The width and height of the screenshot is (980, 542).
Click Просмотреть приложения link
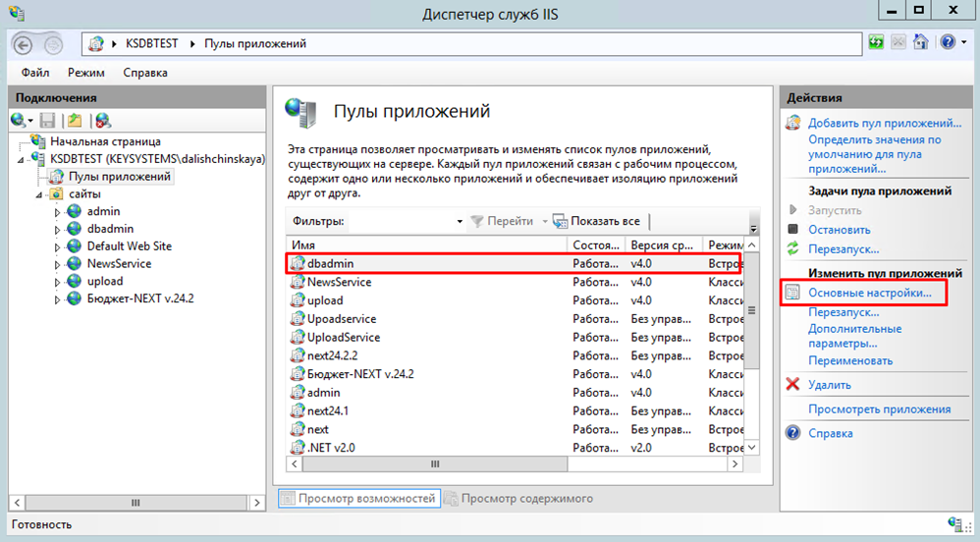879,409
